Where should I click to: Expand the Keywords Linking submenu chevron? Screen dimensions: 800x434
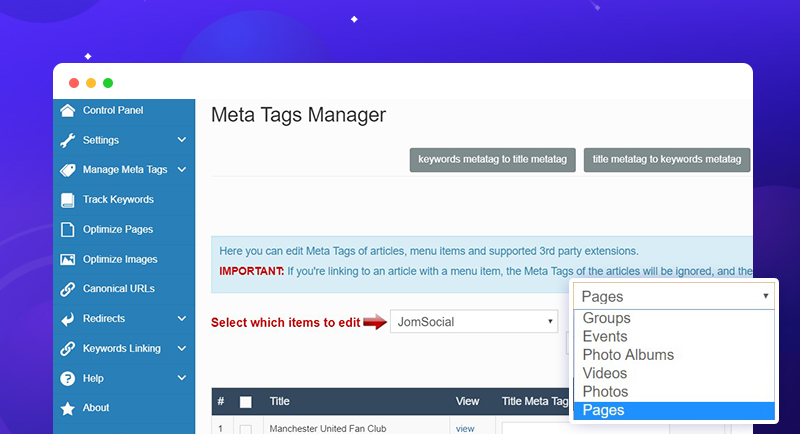tap(181, 349)
